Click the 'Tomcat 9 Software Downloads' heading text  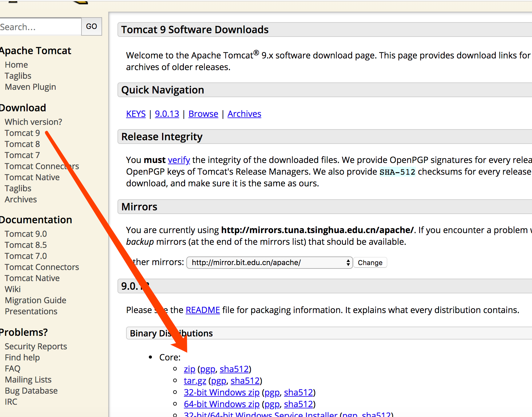tap(195, 30)
